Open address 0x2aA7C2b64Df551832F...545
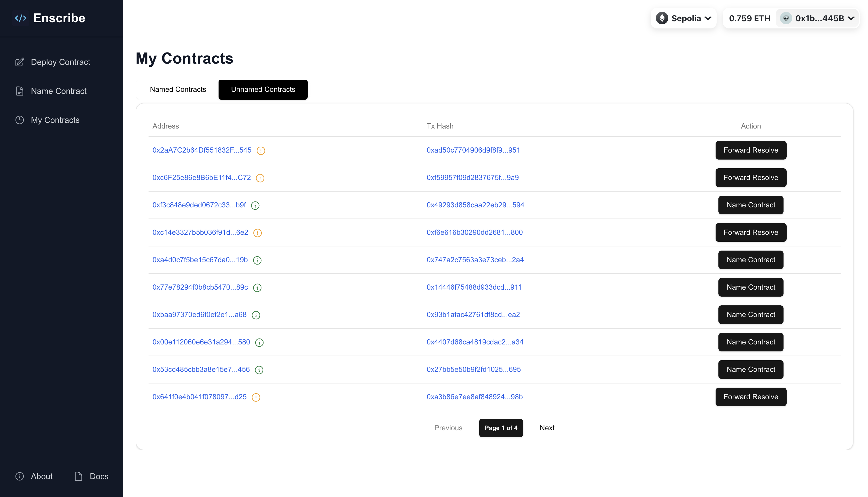Viewport: 868px width, 497px height. point(202,150)
